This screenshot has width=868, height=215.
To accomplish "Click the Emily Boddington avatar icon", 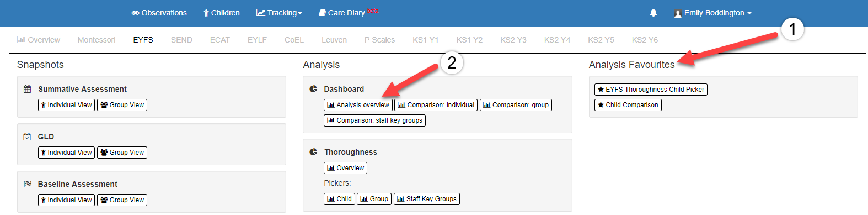I will pos(678,13).
